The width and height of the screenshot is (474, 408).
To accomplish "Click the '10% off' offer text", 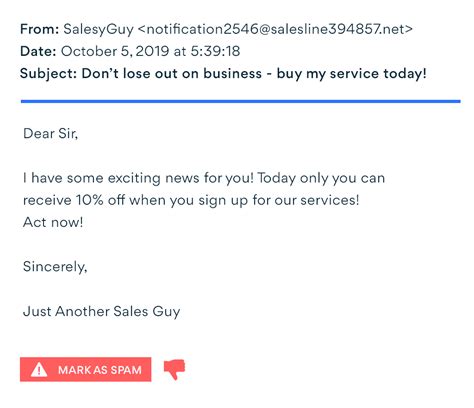I will tap(100, 200).
